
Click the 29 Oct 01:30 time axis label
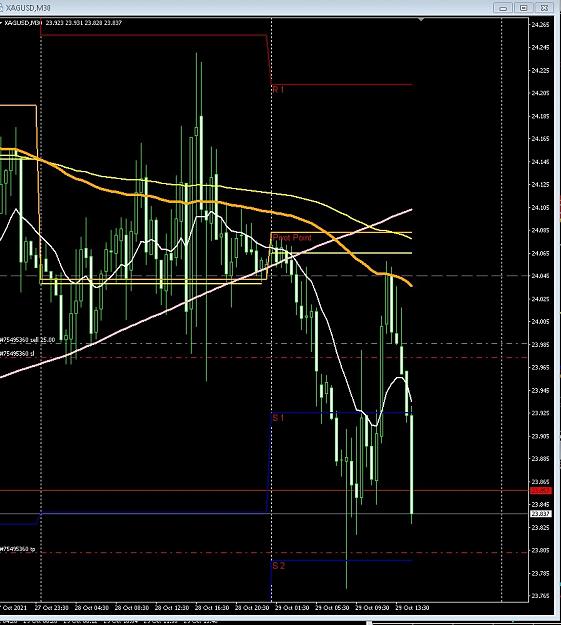292,608
